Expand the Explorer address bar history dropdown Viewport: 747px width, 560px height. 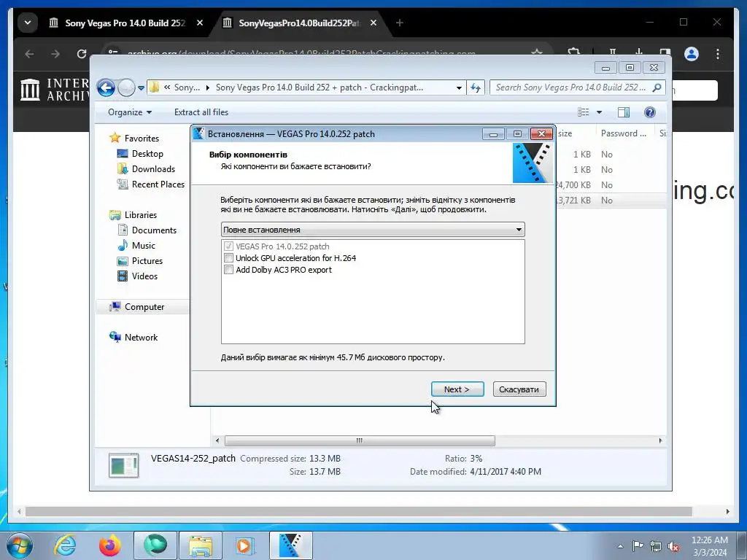click(x=459, y=87)
